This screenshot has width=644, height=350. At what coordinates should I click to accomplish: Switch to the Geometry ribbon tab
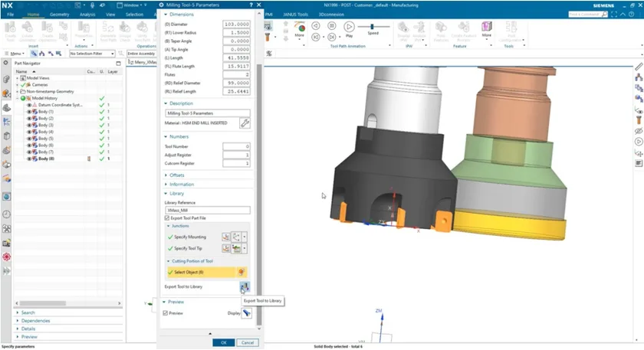click(59, 15)
